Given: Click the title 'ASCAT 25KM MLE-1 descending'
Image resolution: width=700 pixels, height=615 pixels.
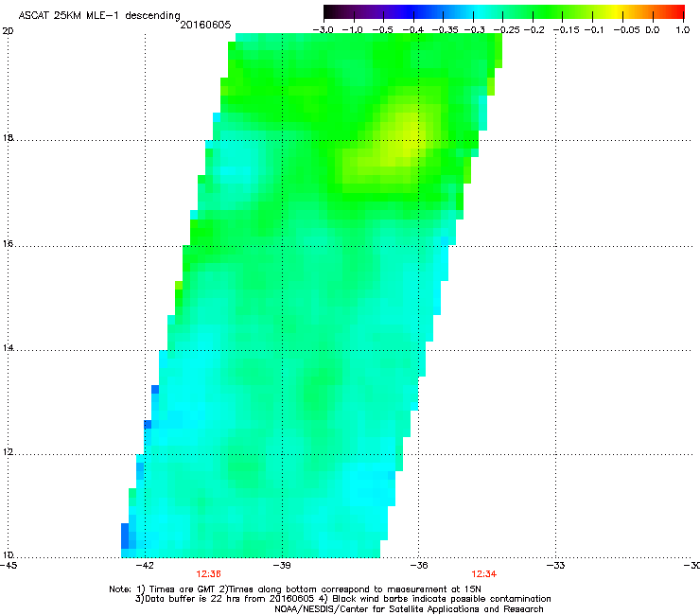Looking at the screenshot, I should [x=99, y=16].
